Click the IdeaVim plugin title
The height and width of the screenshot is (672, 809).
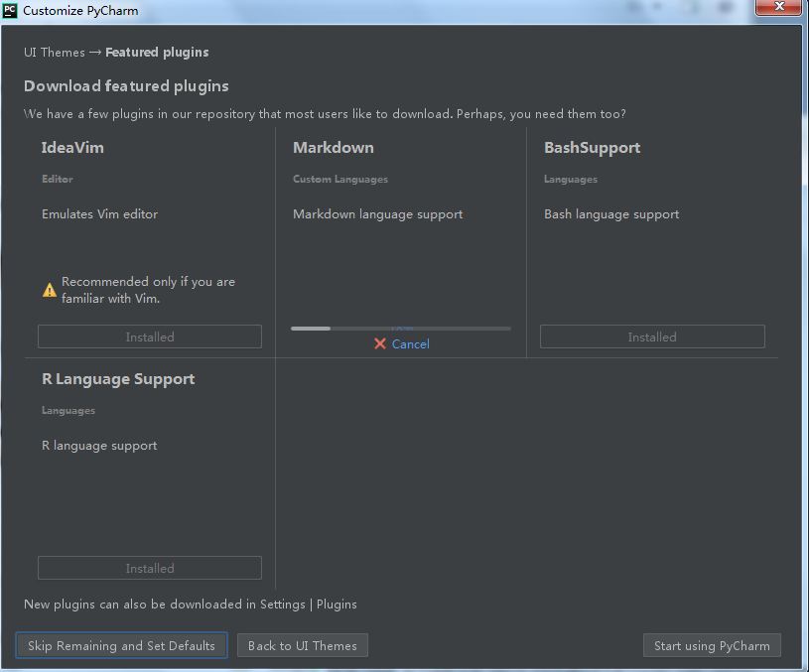coord(72,148)
